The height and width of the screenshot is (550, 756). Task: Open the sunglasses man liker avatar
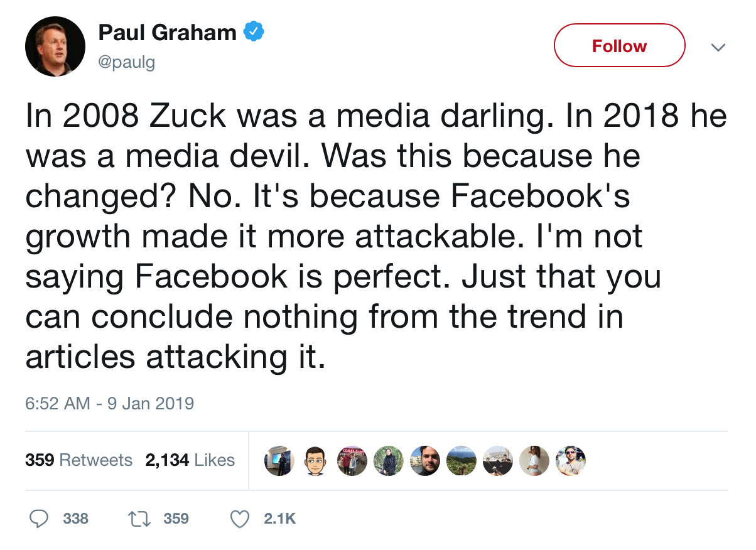570,461
